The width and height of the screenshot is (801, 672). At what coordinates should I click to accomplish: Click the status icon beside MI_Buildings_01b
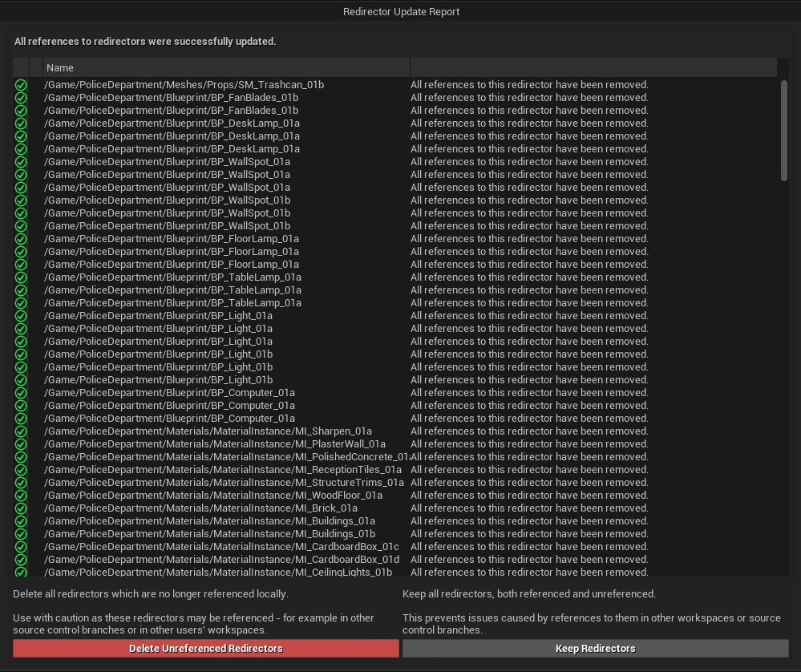click(x=21, y=534)
